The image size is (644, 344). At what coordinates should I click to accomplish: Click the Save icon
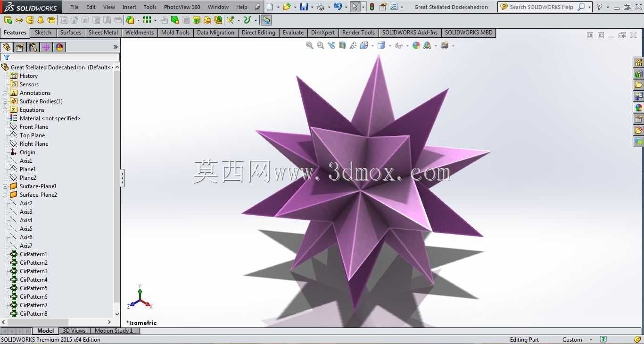[304, 7]
